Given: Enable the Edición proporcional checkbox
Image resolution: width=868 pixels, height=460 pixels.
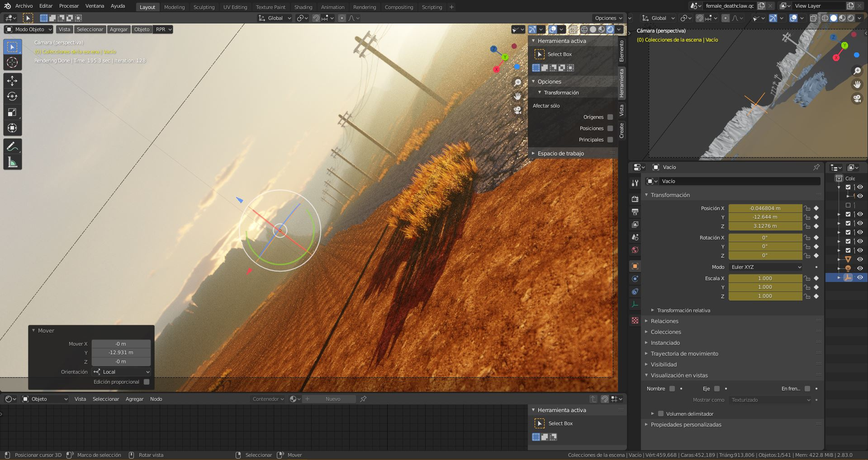Looking at the screenshot, I should pos(147,382).
